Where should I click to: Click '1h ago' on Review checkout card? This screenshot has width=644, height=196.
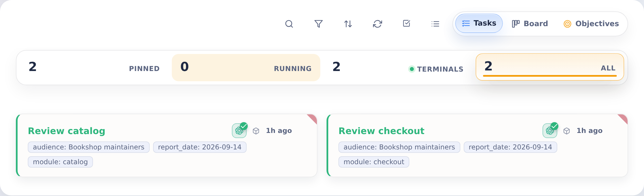pos(590,131)
